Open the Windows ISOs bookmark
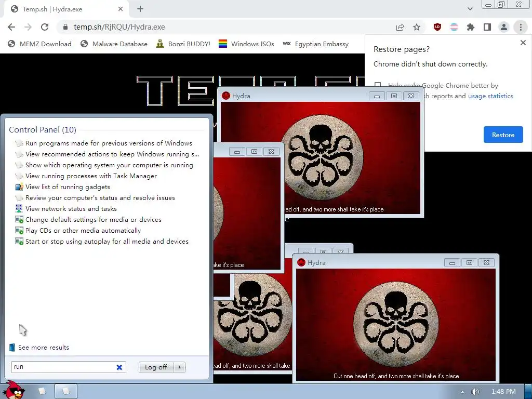Viewport: 532px width, 399px height. tap(246, 44)
